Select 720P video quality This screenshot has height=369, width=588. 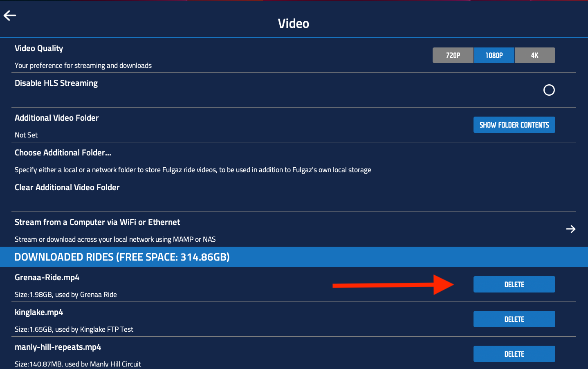(x=453, y=55)
